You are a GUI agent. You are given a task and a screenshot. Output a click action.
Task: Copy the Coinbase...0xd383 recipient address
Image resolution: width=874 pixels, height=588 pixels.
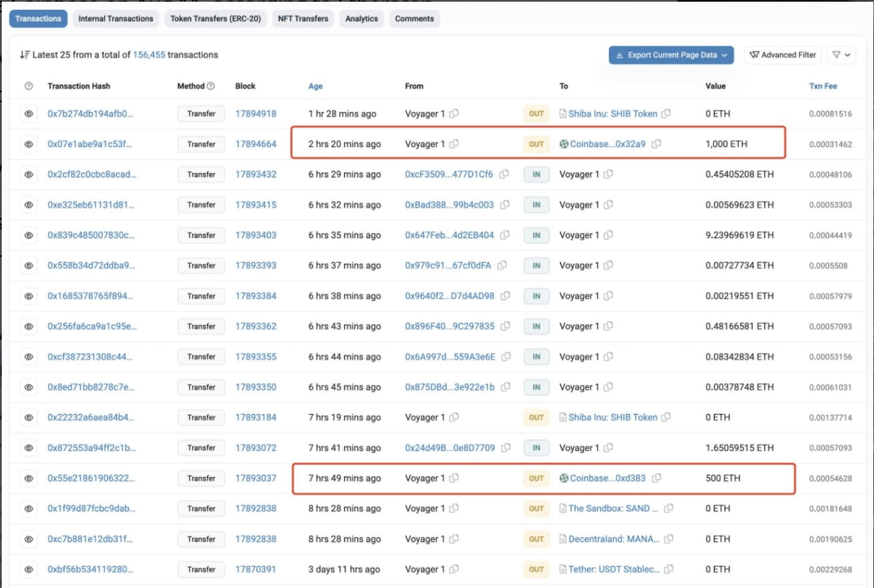[656, 478]
